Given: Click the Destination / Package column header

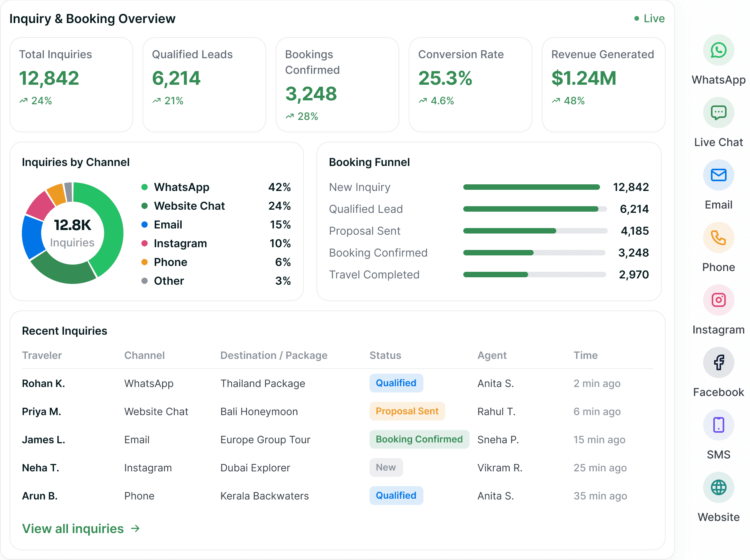Looking at the screenshot, I should [274, 355].
